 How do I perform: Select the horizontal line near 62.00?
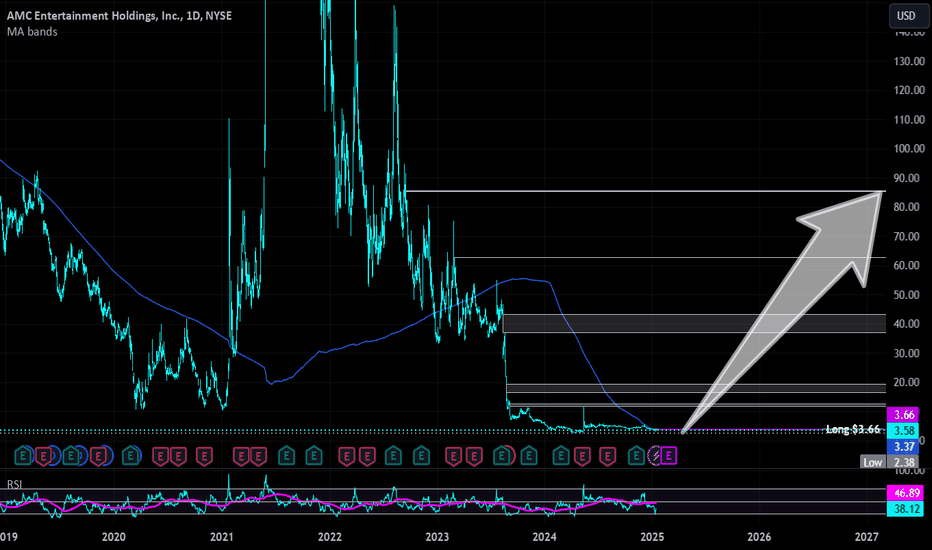tap(669, 257)
